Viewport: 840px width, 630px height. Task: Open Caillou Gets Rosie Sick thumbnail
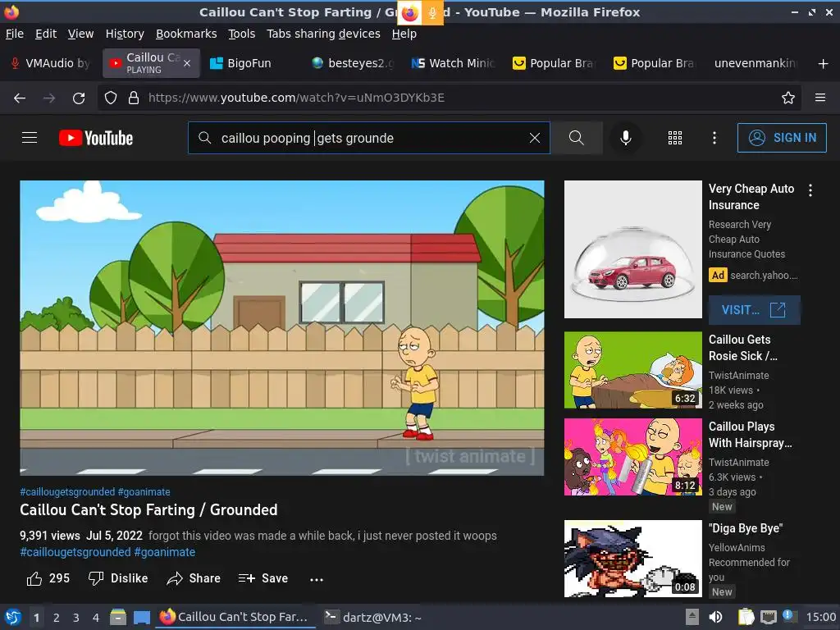pos(632,370)
